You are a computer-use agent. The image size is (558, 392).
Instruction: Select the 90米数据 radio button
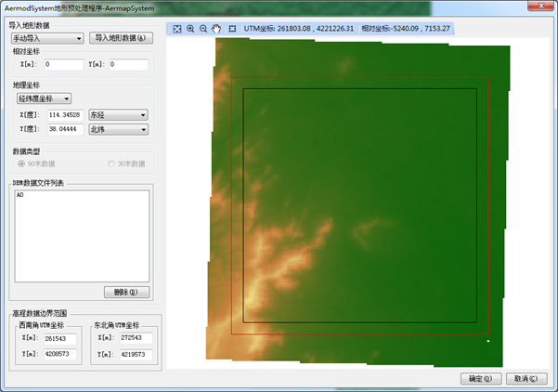click(x=19, y=163)
